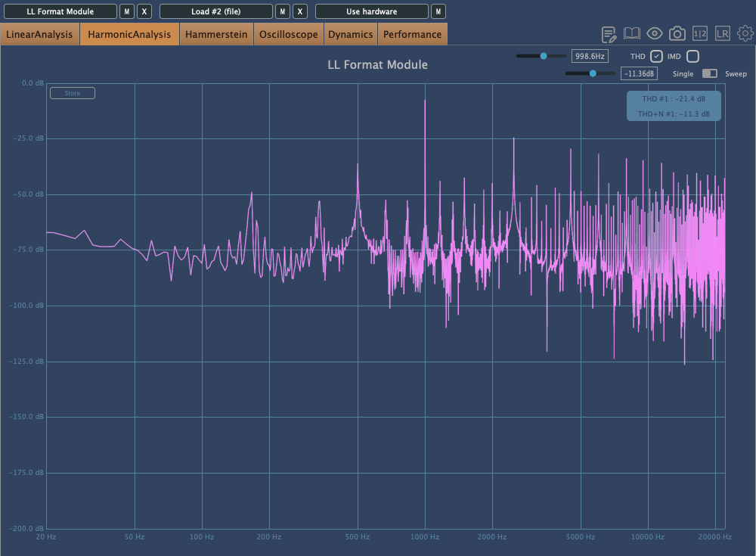Switch to the Oscilloscope tab

coord(289,34)
